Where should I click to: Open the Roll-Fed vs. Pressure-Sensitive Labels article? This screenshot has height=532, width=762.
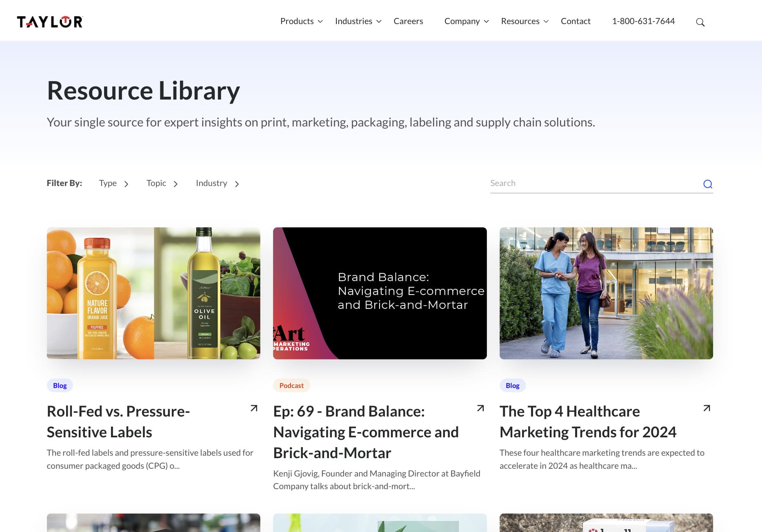pyautogui.click(x=118, y=421)
